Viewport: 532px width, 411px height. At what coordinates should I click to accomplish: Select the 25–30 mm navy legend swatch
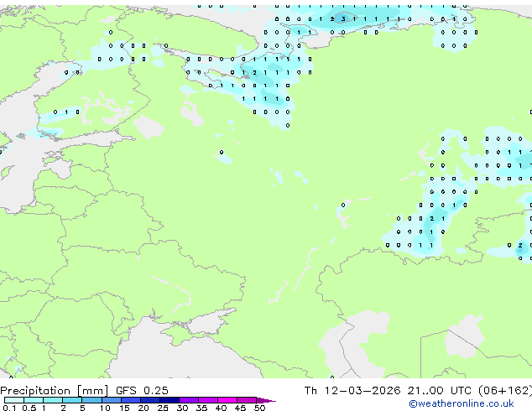(170, 400)
